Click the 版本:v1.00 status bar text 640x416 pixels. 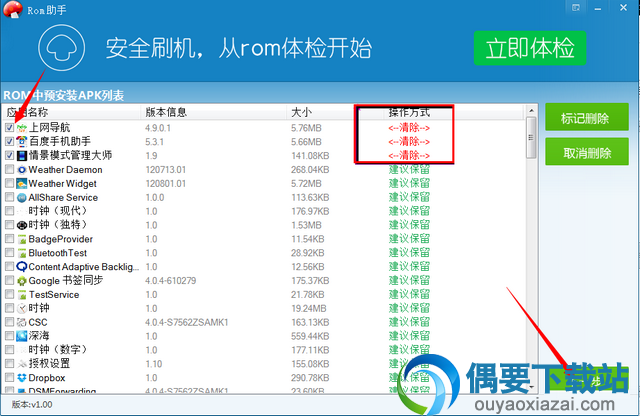point(32,405)
